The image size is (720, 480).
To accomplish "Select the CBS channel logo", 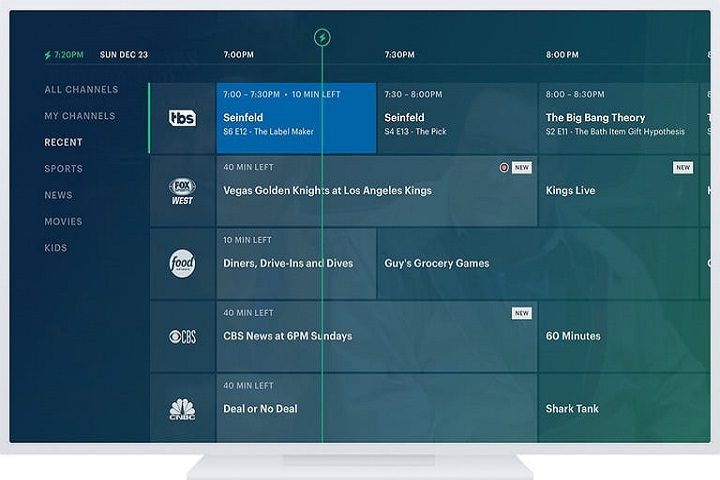I will pos(182,337).
